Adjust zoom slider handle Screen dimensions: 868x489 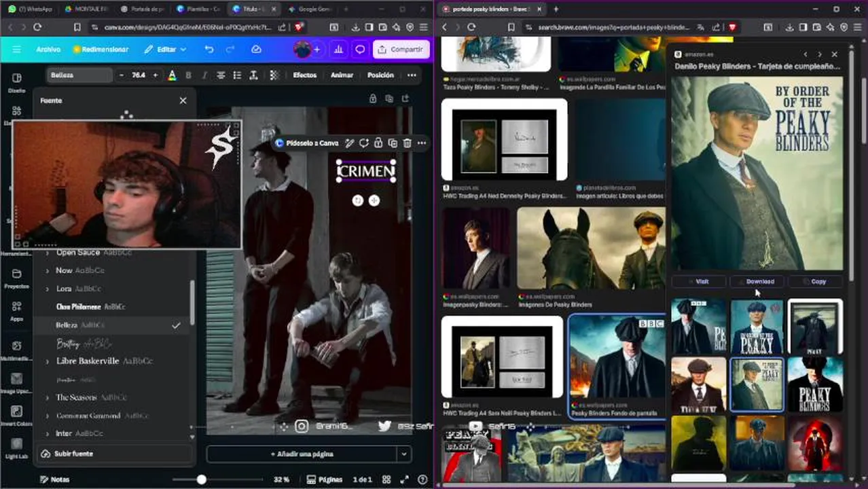click(201, 479)
